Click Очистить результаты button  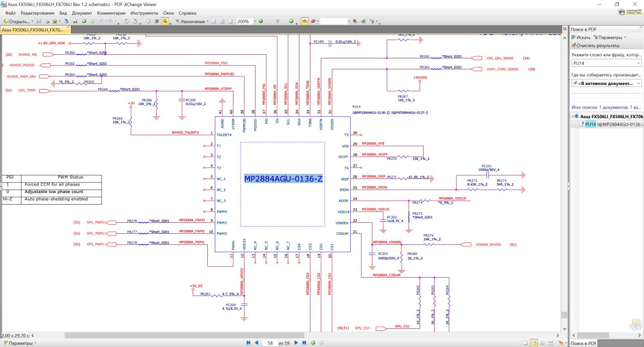595,45
